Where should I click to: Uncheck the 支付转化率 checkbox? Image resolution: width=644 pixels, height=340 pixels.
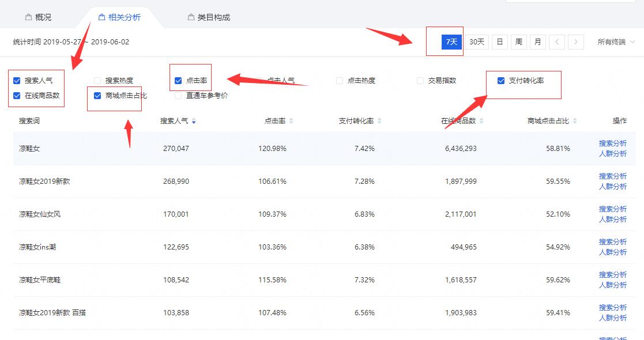point(501,81)
